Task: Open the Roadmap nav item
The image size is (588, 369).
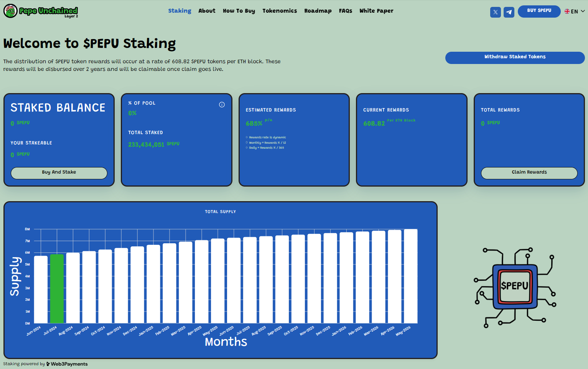Action: click(x=318, y=11)
